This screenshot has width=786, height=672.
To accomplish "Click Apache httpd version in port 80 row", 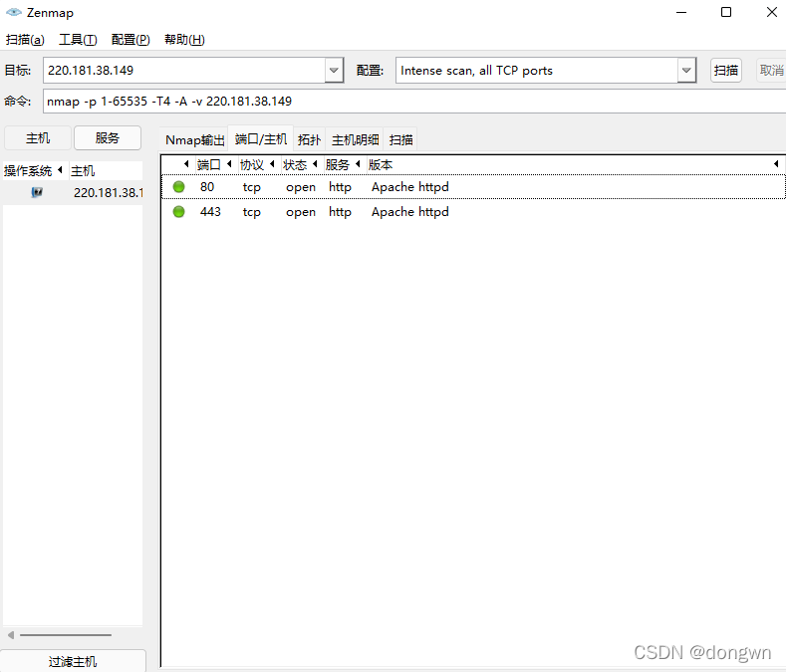I will pyautogui.click(x=410, y=187).
